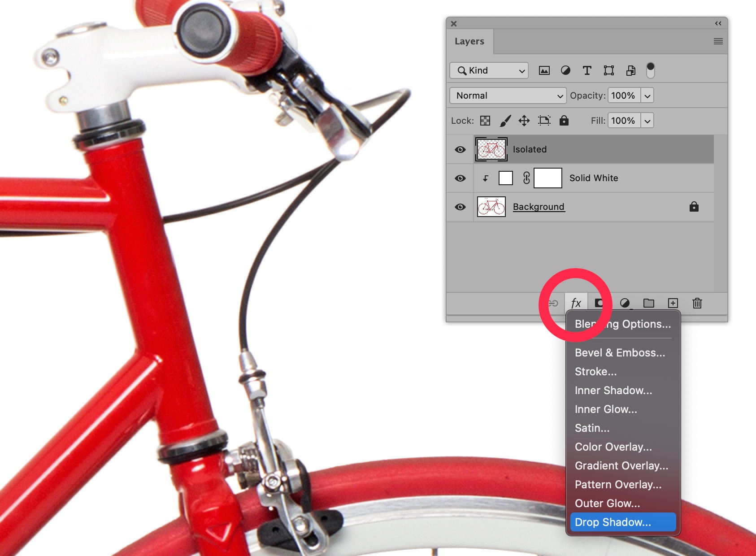Toggle layer filtering on/off switch
Screen dimensions: 756x556
click(650, 70)
